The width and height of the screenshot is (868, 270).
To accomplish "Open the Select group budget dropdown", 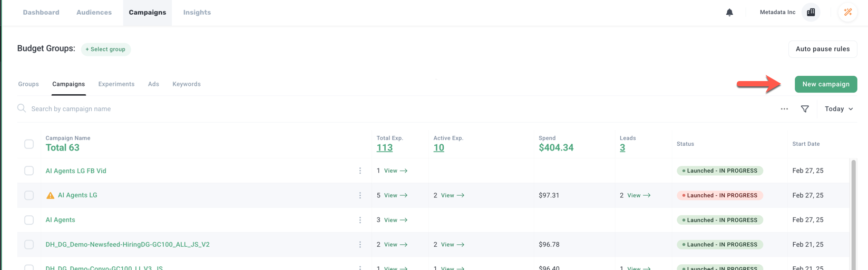I will (105, 49).
